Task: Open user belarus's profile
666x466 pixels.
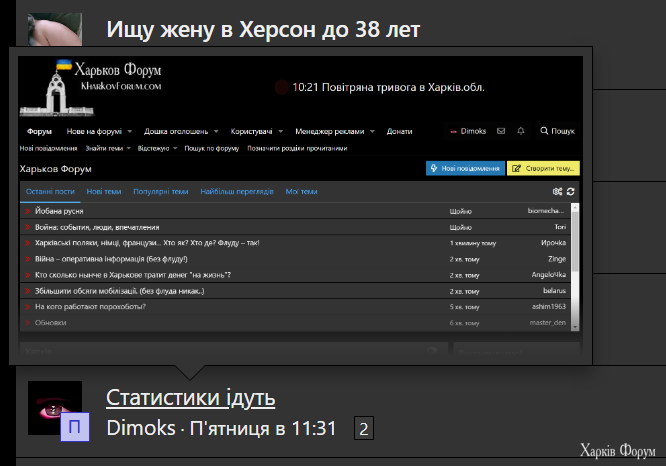Action: pos(554,291)
